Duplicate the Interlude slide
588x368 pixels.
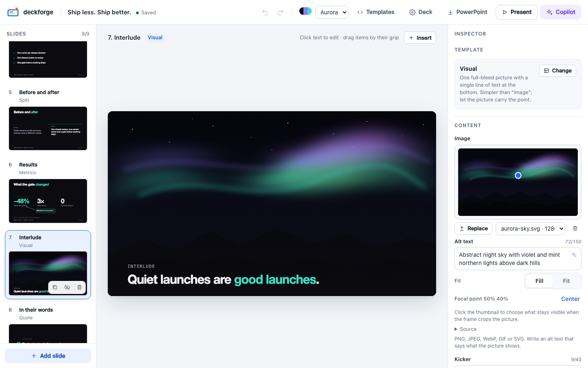[55, 287]
